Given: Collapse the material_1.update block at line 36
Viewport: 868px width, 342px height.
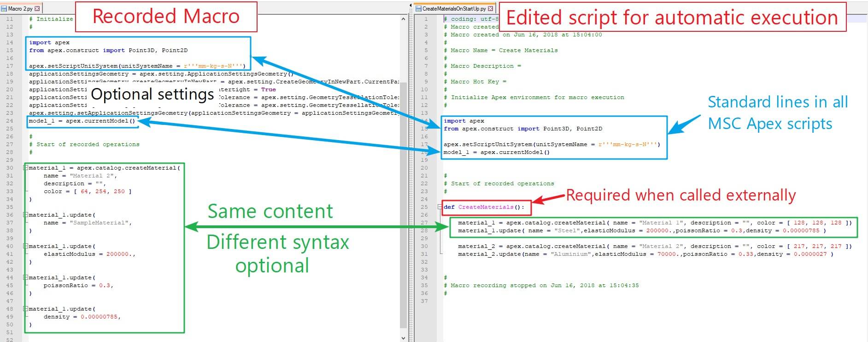Looking at the screenshot, I should coord(26,215).
